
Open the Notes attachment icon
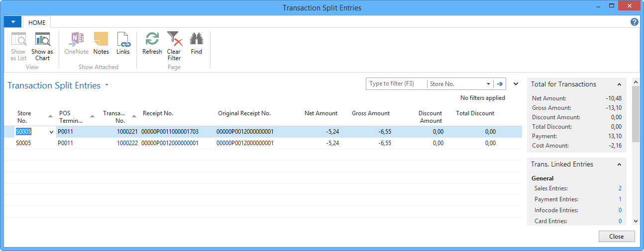pyautogui.click(x=101, y=40)
